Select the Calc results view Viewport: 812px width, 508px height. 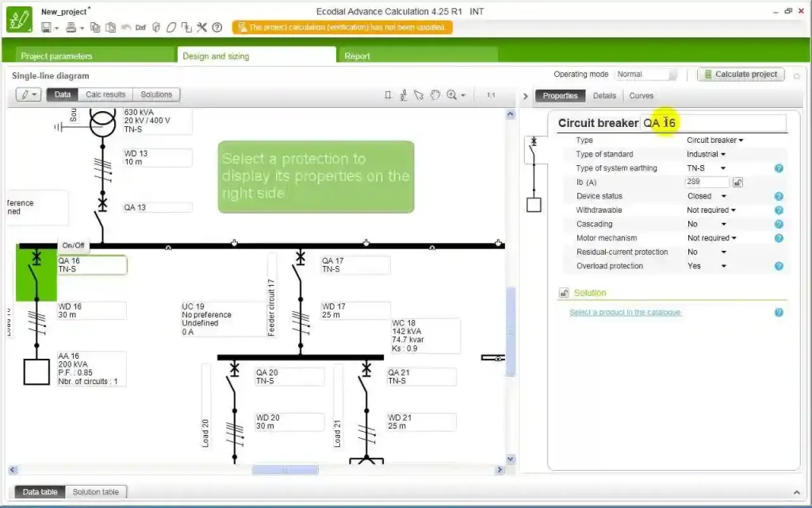(105, 94)
